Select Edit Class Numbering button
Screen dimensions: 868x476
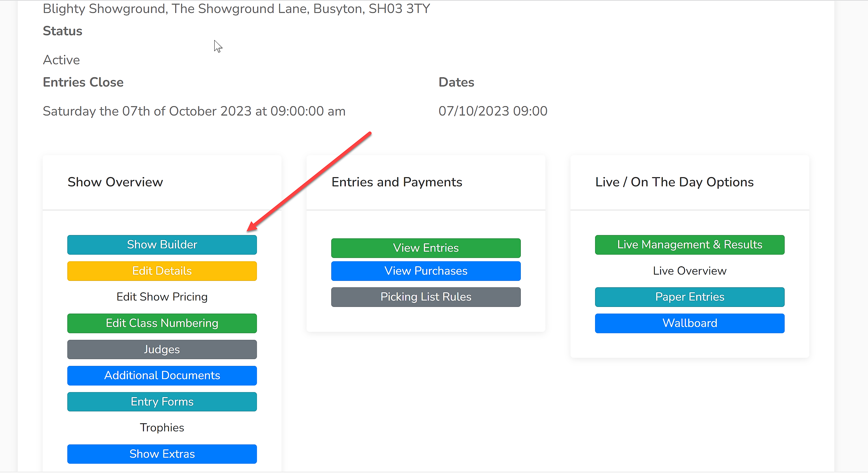pos(162,323)
